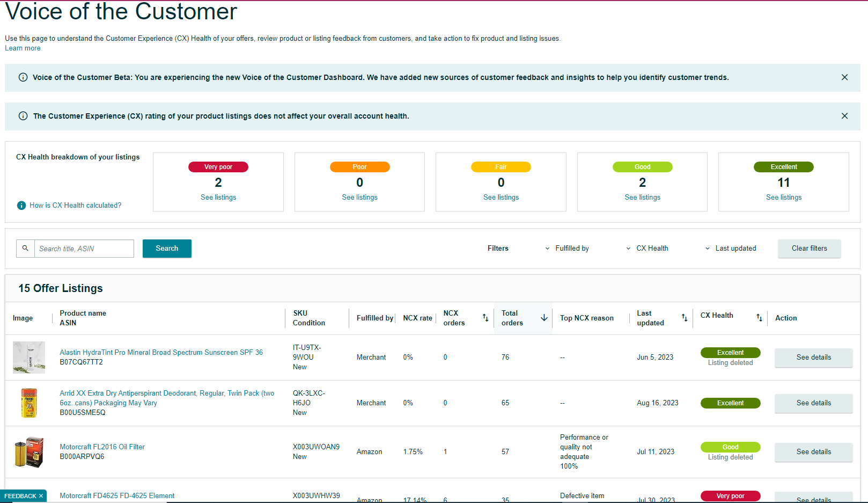Click the Very poor badge in the FD4625 row
The width and height of the screenshot is (868, 503).
click(x=731, y=496)
